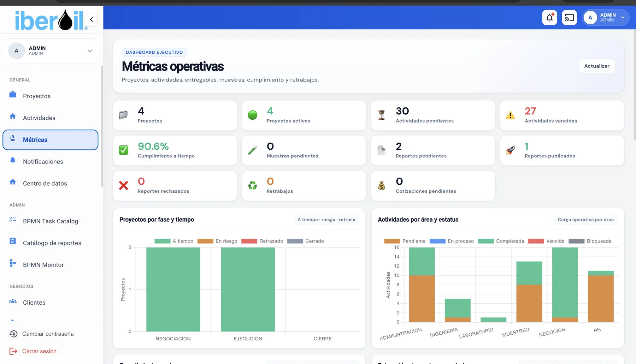Click the MUESTREO bar in activities chart
Image resolution: width=636 pixels, height=364 pixels.
529,292
